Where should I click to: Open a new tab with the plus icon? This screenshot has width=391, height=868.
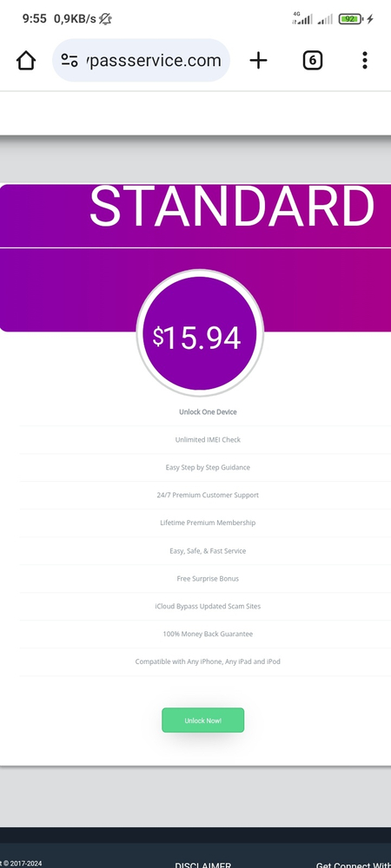pos(258,61)
